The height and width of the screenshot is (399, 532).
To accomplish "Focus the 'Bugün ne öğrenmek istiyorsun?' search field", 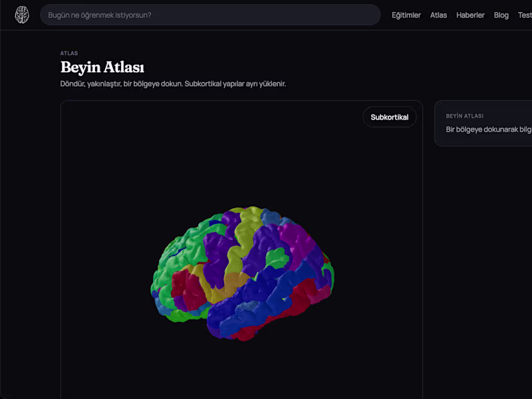I will click(210, 15).
